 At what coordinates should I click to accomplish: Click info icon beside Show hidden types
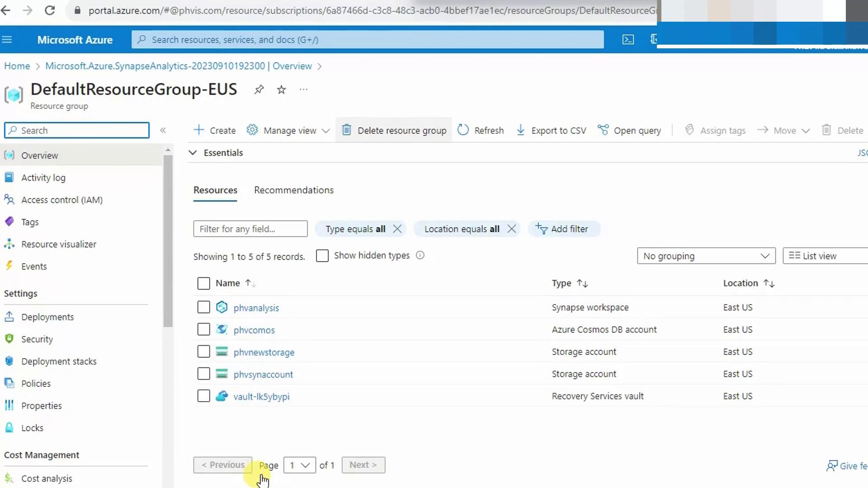point(420,255)
